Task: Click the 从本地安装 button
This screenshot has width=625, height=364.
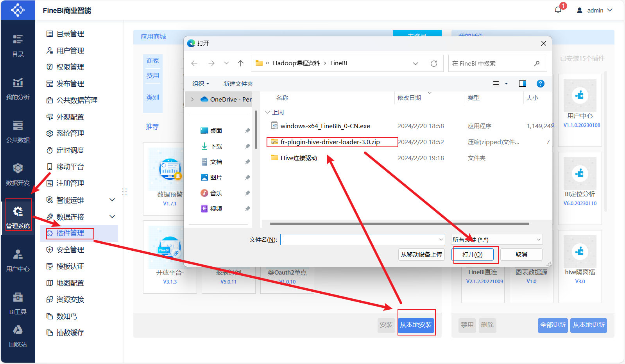Action: pos(416,325)
